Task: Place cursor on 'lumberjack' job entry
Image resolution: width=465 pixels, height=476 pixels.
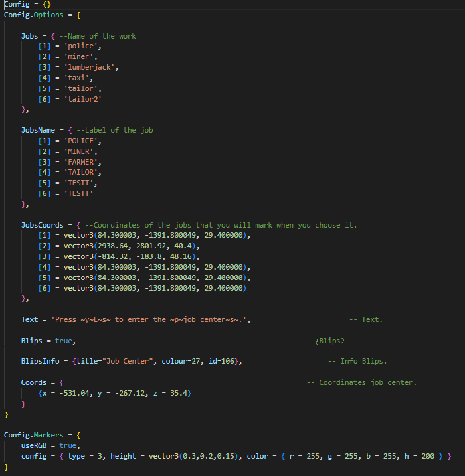Action: pos(89,68)
